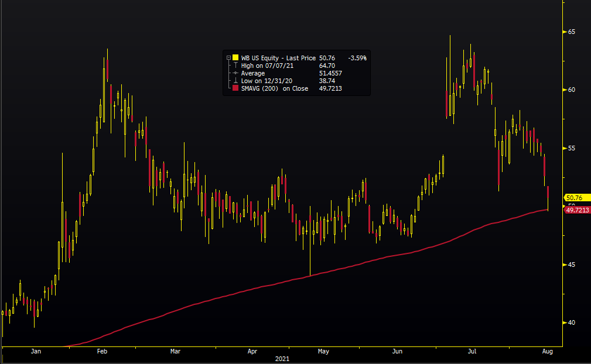This screenshot has height=364, width=591.
Task: Select the Low marker icon in legend
Action: pos(235,81)
